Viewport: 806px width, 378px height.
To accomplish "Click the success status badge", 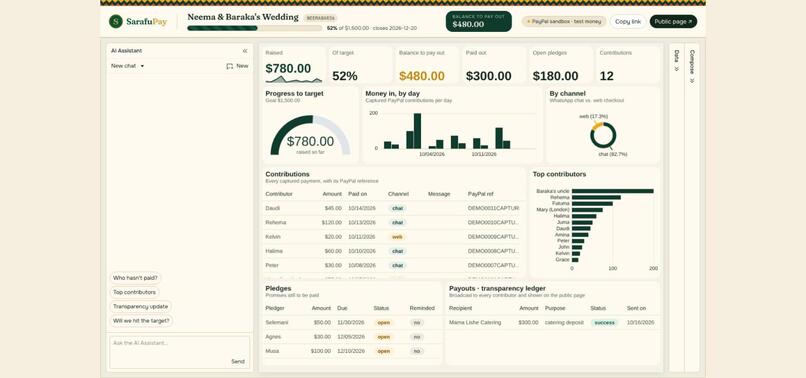I will point(604,322).
